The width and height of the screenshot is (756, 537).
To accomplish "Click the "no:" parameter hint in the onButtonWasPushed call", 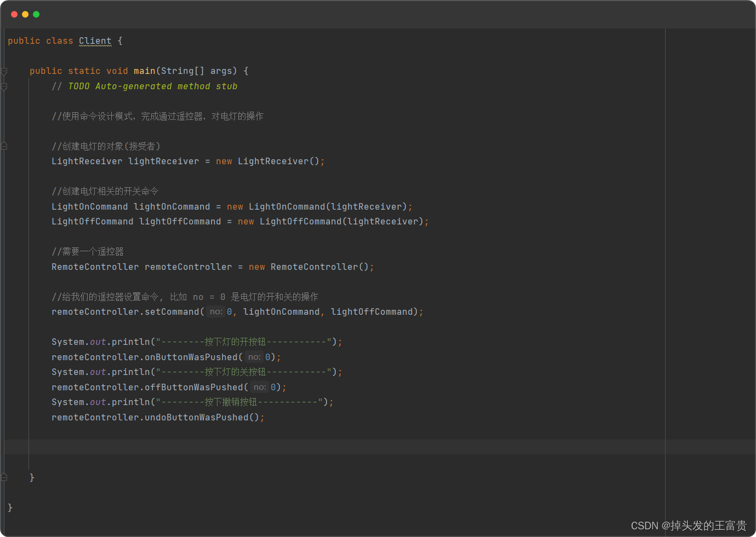I will pyautogui.click(x=254, y=357).
